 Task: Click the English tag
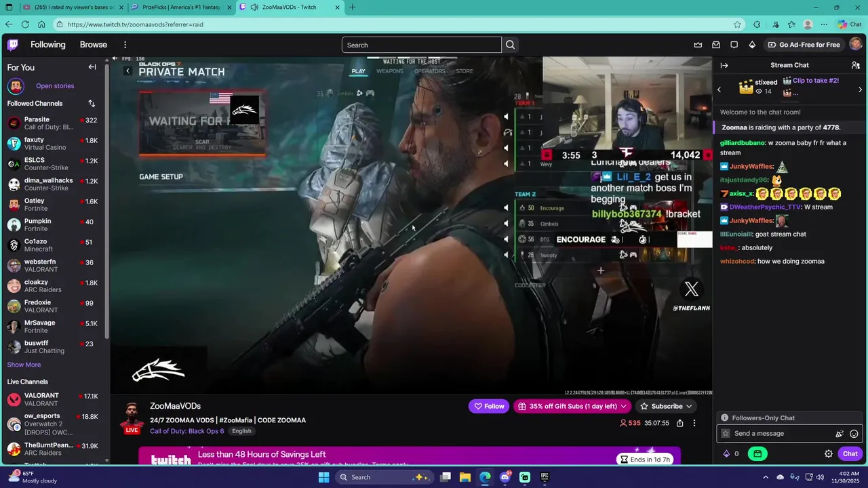pyautogui.click(x=241, y=431)
